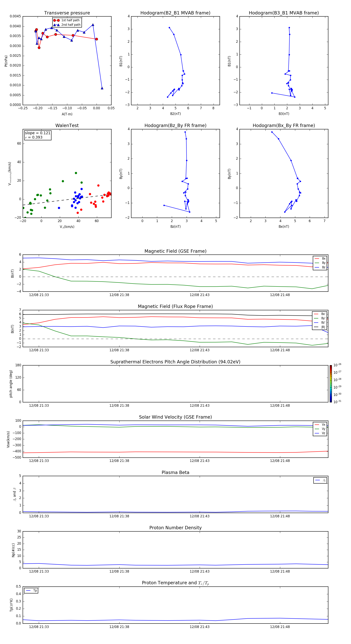The image size is (351, 644).
Task: Click 'Pt(nPa)' y-axis label
Action: 6,61
